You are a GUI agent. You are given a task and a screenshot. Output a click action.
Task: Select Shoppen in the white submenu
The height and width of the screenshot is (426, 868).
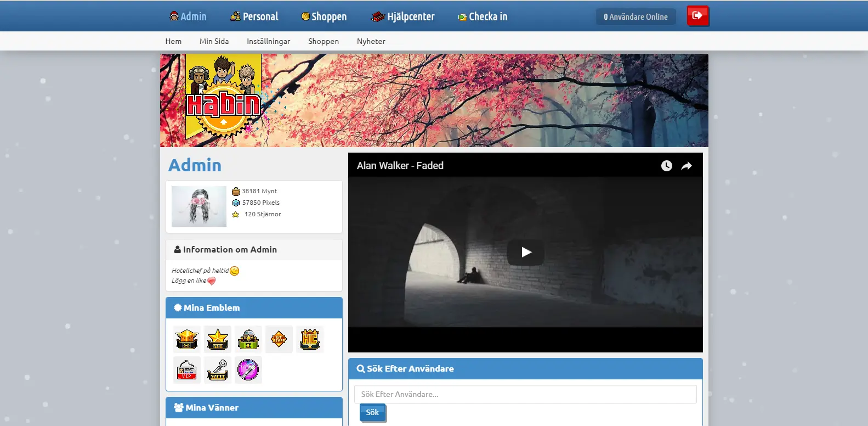pyautogui.click(x=324, y=41)
